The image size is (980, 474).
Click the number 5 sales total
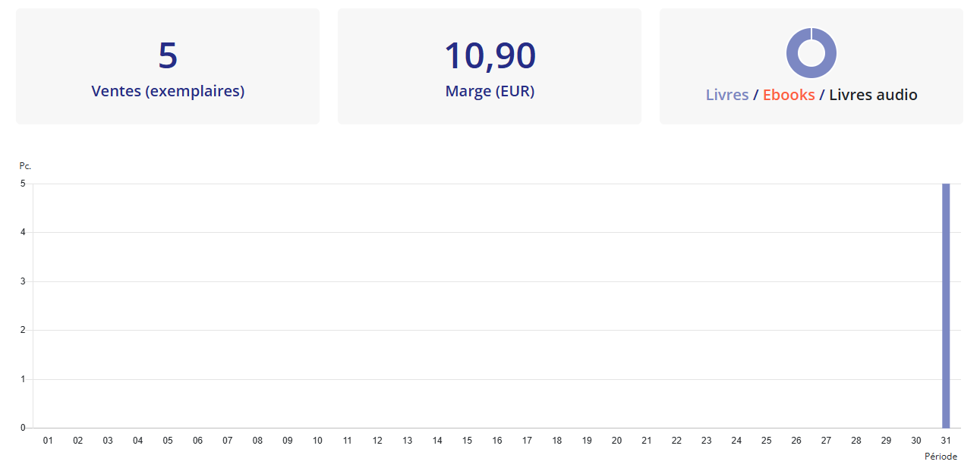168,55
